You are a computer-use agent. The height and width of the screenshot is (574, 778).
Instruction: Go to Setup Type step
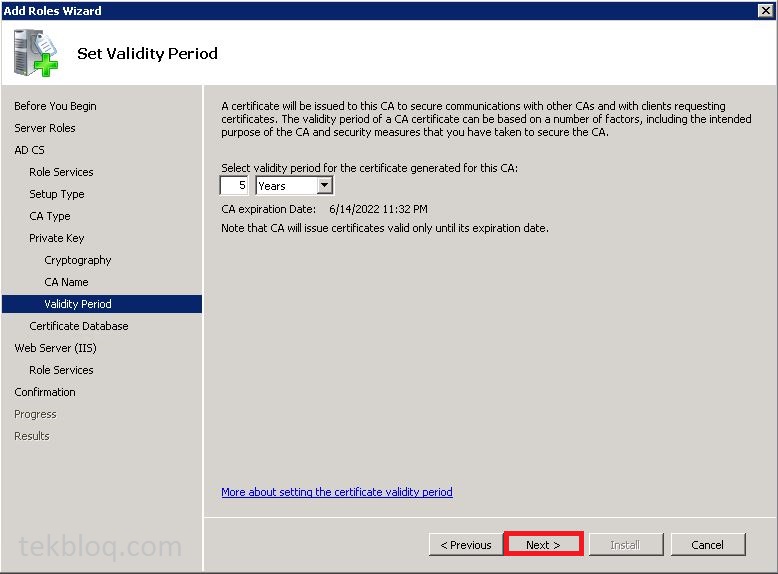(x=57, y=194)
